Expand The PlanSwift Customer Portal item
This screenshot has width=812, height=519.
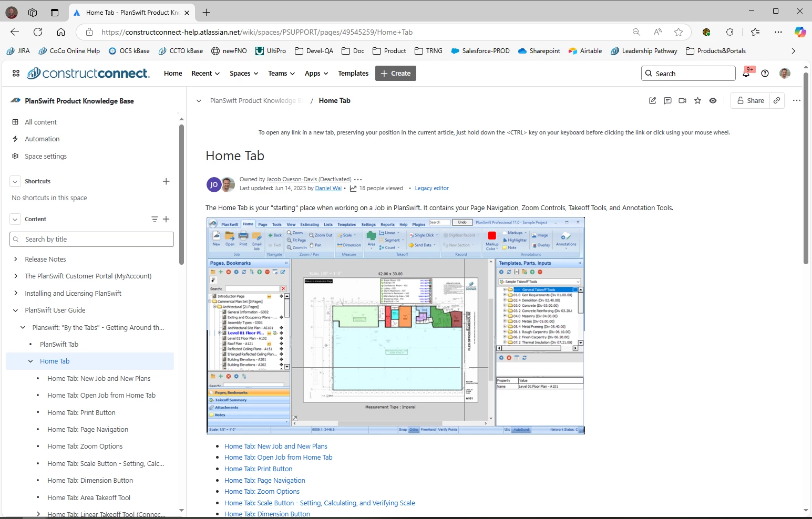coord(15,276)
